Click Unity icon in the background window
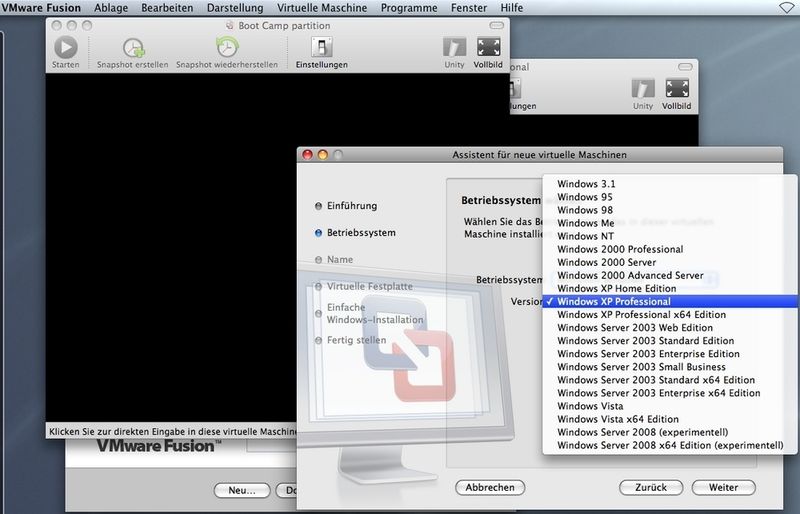The image size is (800, 514). click(643, 89)
